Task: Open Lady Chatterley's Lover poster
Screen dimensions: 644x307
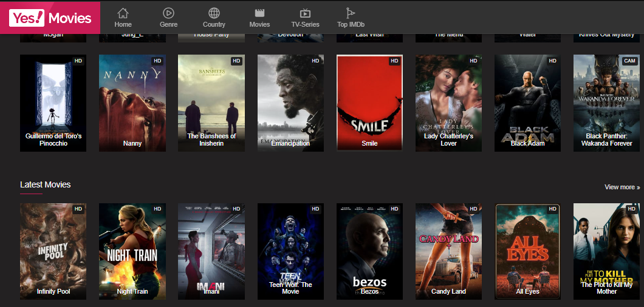Action: pyautogui.click(x=448, y=103)
